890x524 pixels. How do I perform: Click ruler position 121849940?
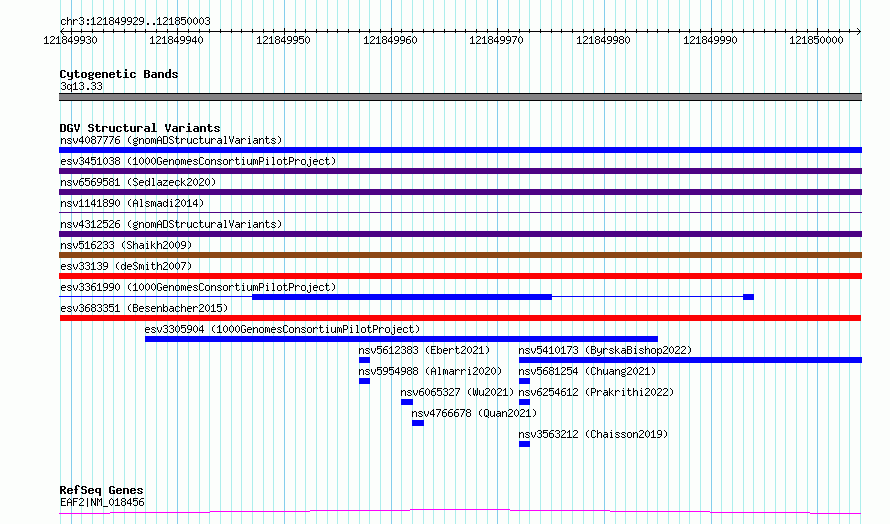click(177, 40)
